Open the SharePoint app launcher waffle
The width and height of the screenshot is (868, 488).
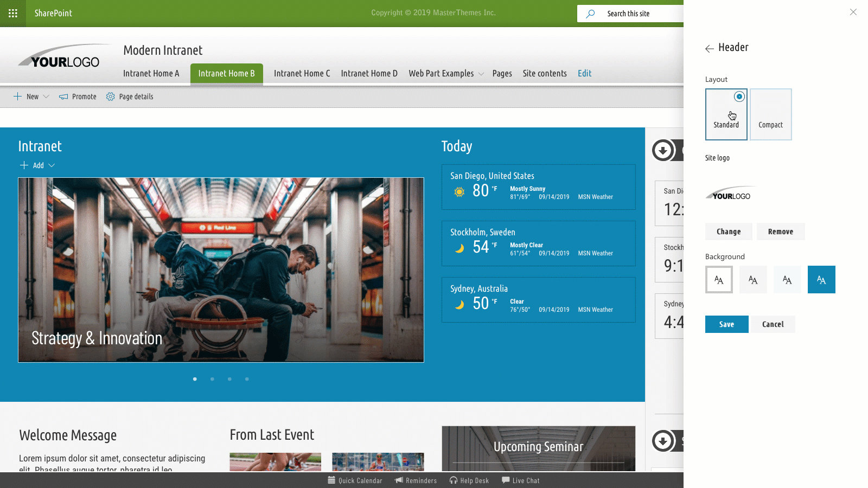12,13
